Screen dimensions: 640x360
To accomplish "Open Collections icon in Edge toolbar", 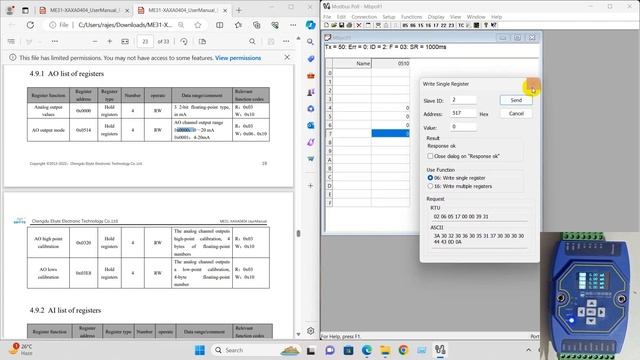I will click(256, 25).
